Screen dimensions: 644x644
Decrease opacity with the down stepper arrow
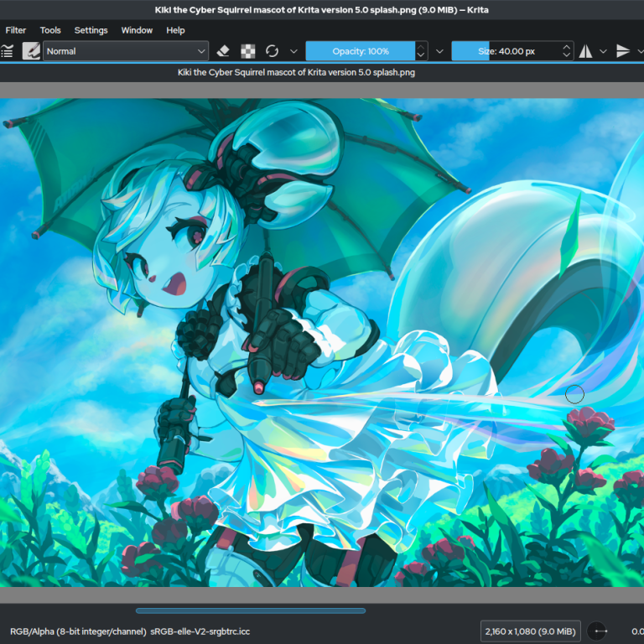point(421,55)
